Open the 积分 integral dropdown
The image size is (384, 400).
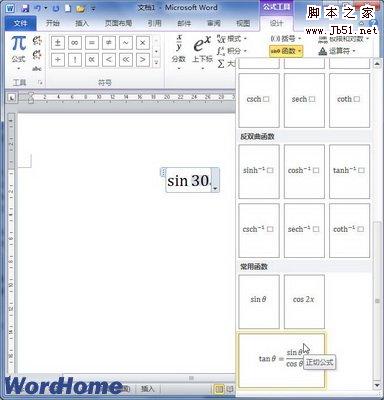tap(232, 51)
